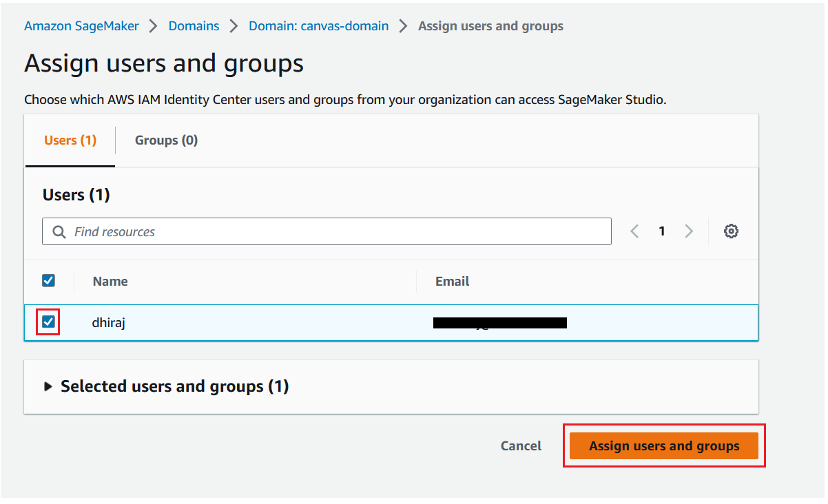Image resolution: width=828 pixels, height=504 pixels.
Task: Click the Email column header
Action: (x=452, y=281)
